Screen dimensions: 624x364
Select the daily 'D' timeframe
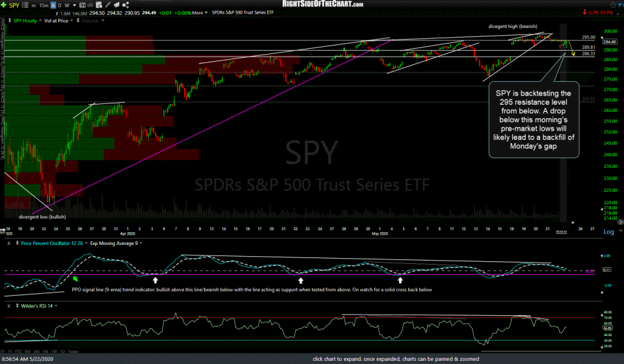[x=60, y=5]
